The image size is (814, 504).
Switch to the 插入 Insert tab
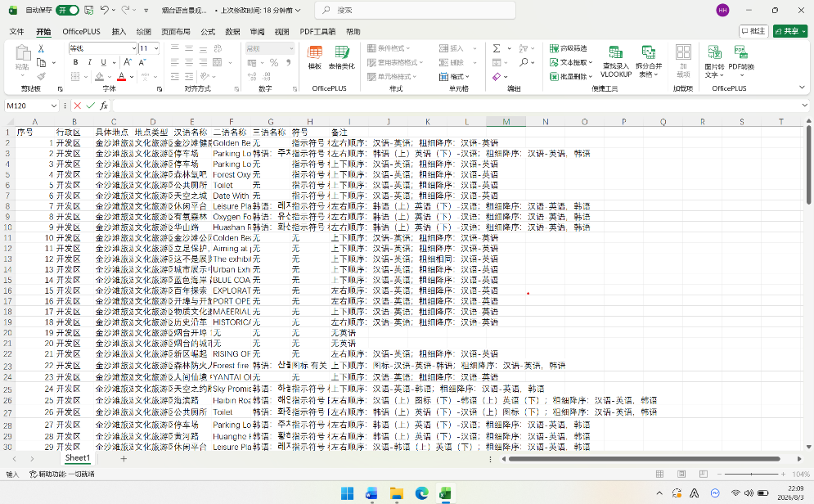pos(119,32)
